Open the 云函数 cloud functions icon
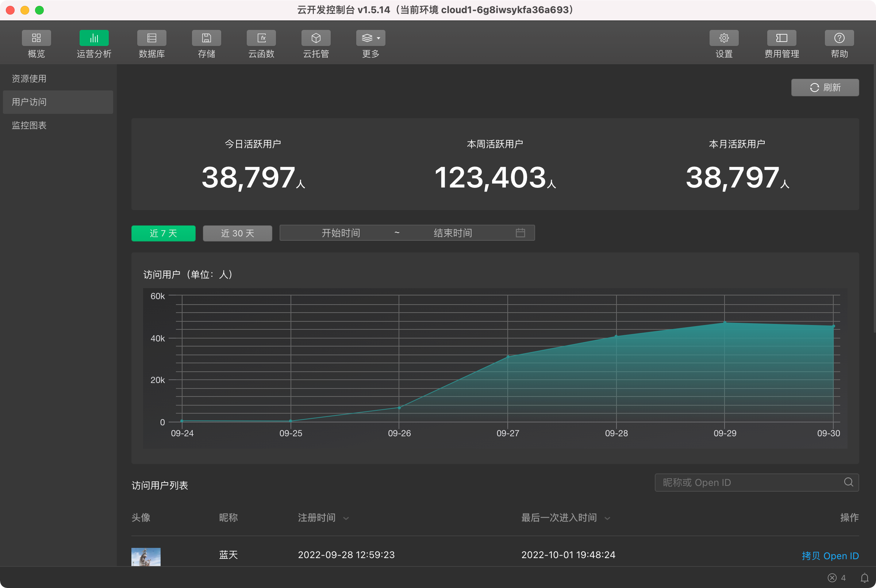Viewport: 876px width, 588px height. 261,38
